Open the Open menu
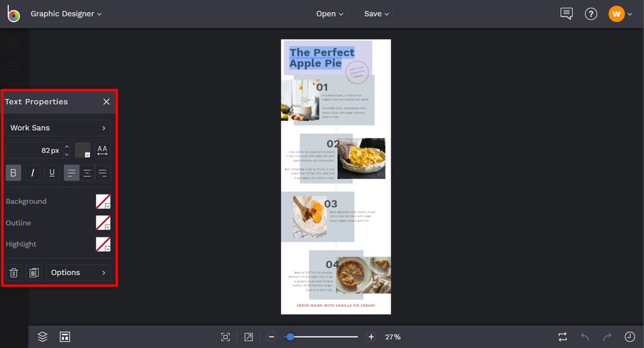644x348 pixels. (330, 14)
